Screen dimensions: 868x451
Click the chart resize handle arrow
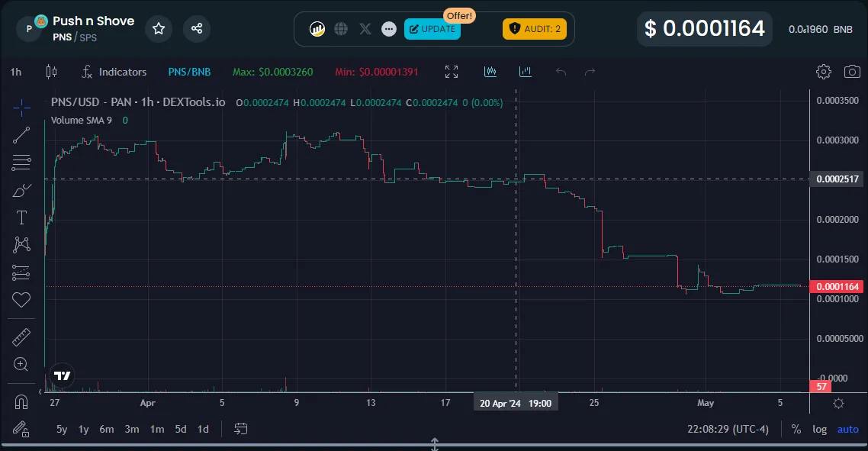tap(435, 444)
